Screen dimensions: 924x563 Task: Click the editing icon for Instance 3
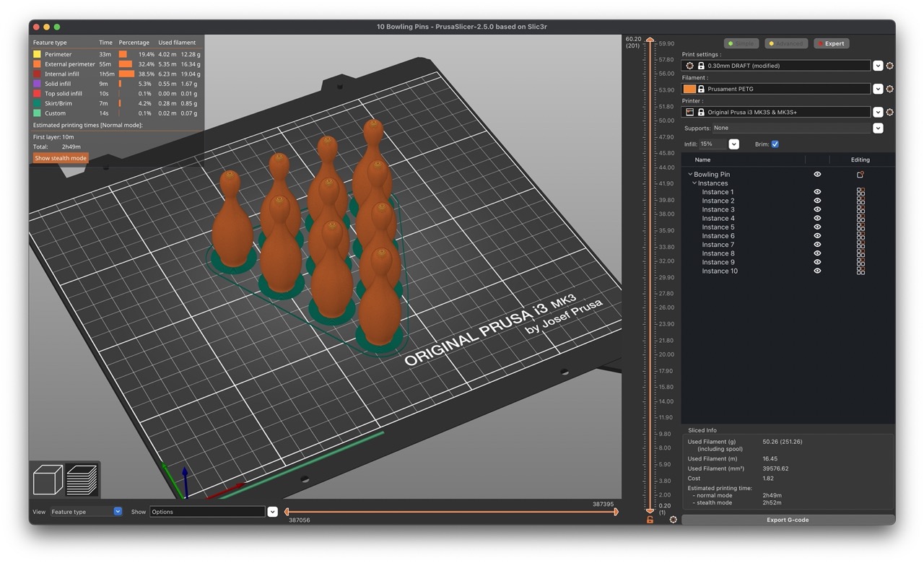[x=860, y=209]
